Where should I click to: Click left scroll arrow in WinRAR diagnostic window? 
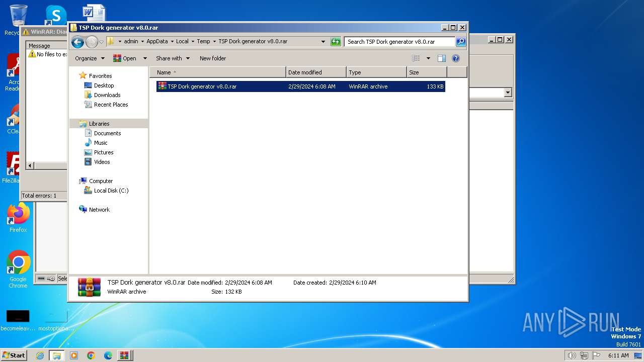pyautogui.click(x=30, y=165)
